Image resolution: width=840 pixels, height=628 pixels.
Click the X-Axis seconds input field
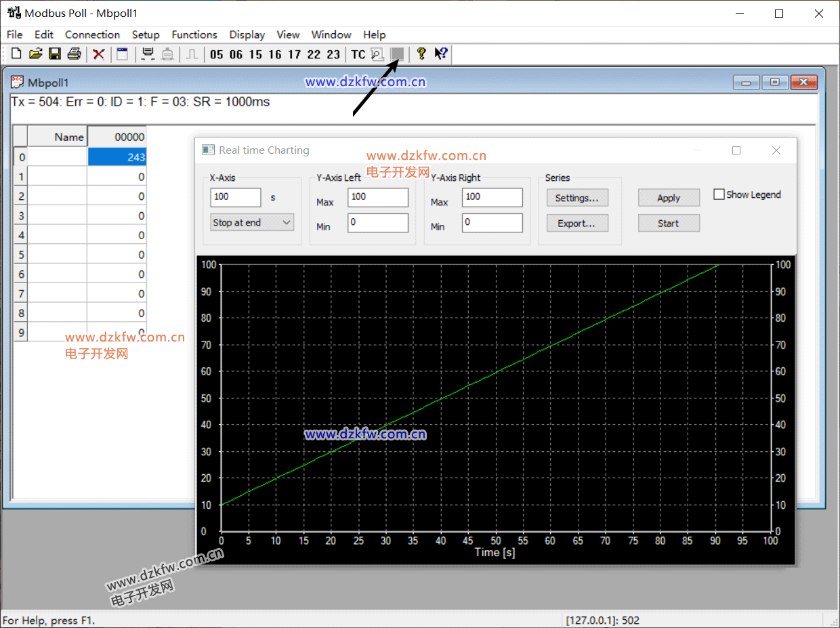point(235,197)
